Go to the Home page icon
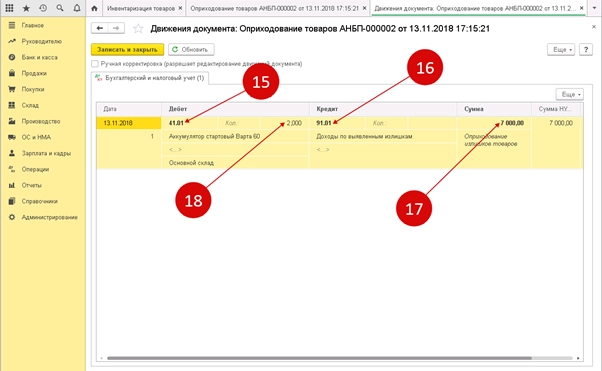Screen dimensions: 602x371 [94, 8]
